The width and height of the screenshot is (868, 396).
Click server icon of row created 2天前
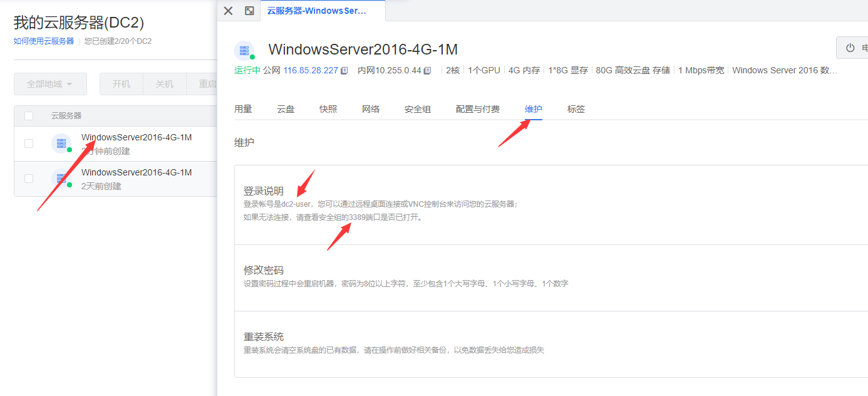point(61,179)
